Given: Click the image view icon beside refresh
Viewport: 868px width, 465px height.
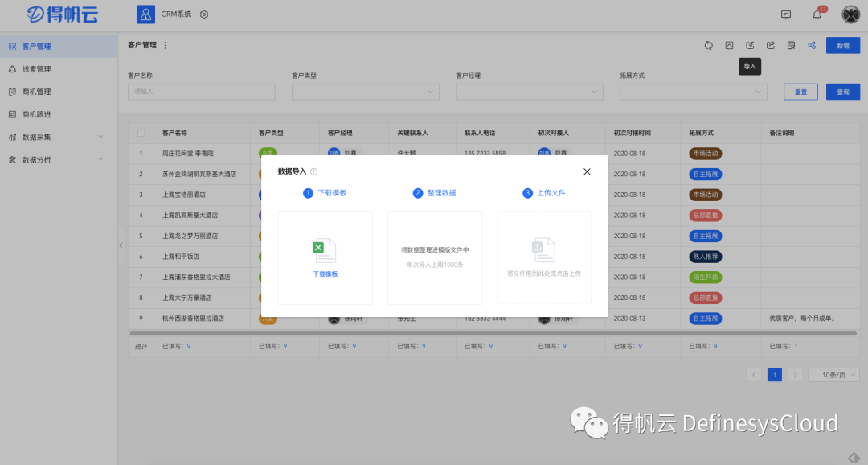Looking at the screenshot, I should [729, 45].
